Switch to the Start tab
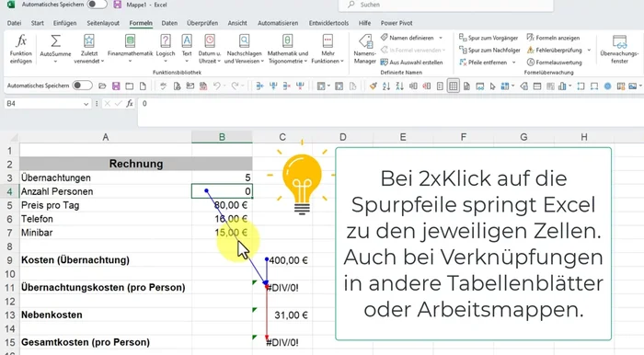Image resolution: width=644 pixels, height=355 pixels. (38, 23)
